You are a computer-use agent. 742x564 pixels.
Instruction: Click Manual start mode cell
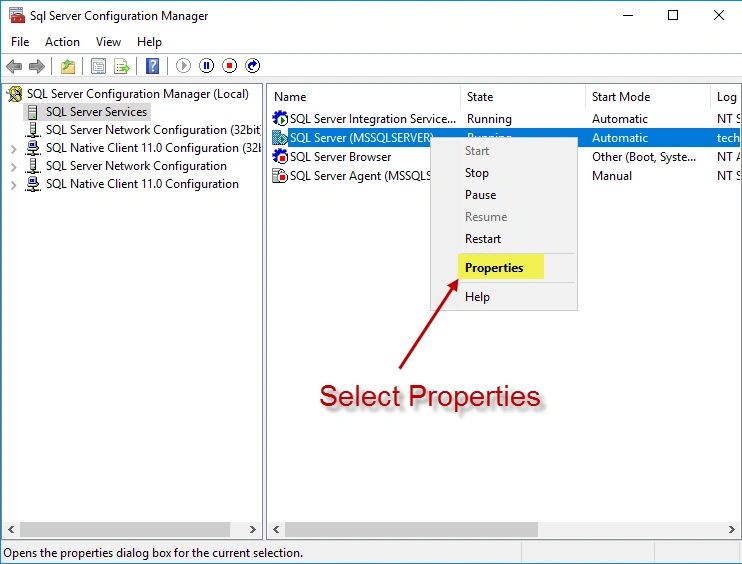tap(611, 176)
